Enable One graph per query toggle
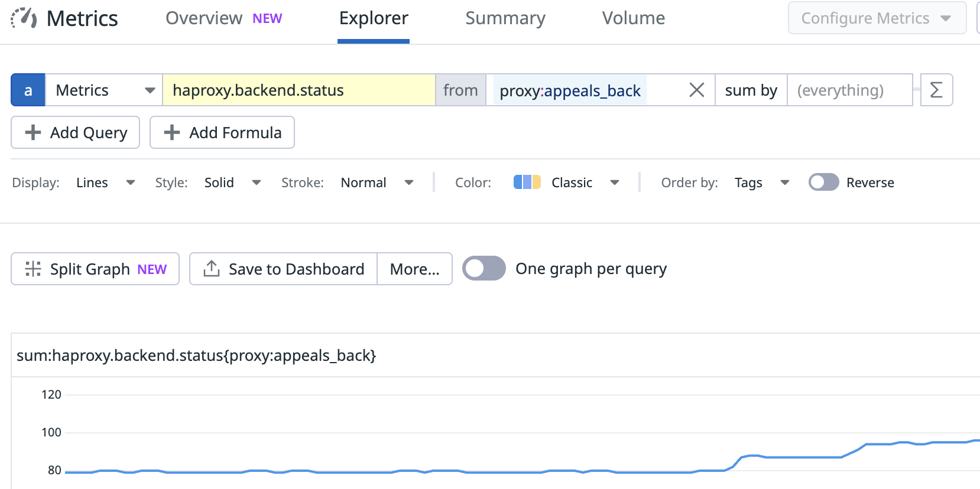Image resolution: width=980 pixels, height=489 pixels. (483, 269)
